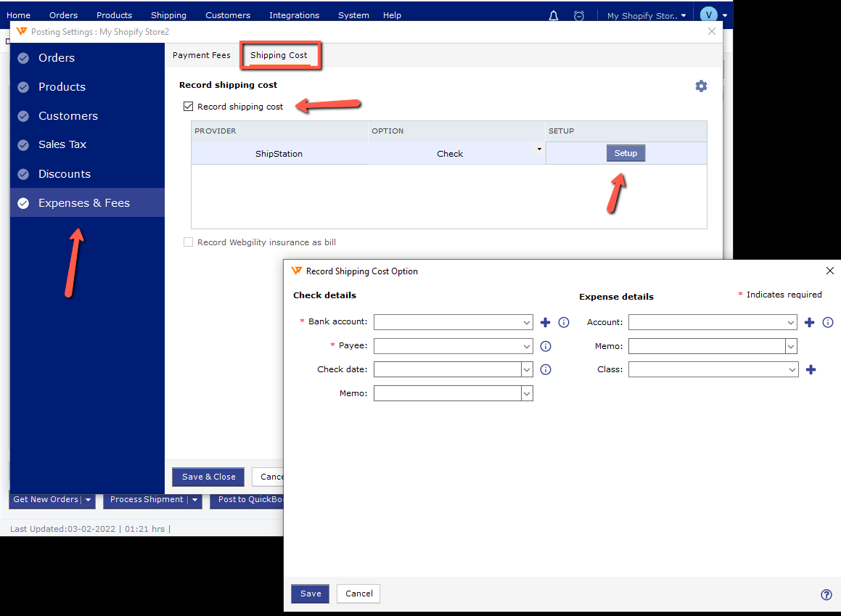Open the Check option dropdown for ShipStation
Screen dimensions: 841x616
(x=538, y=149)
